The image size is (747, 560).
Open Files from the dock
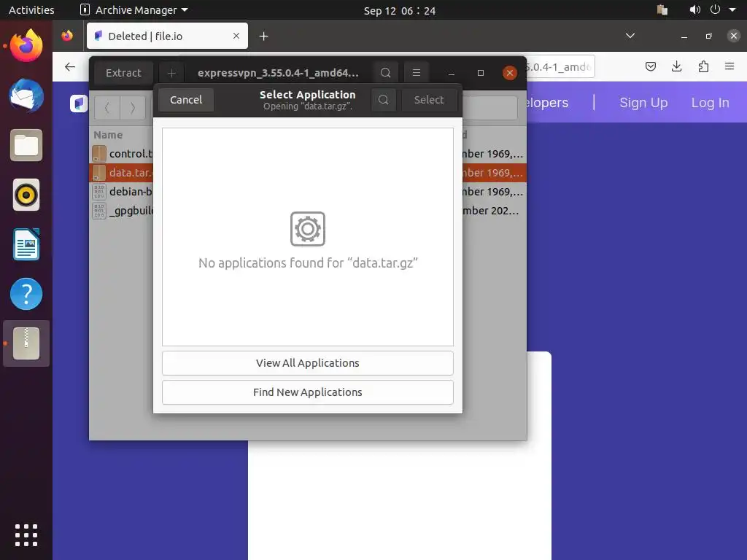point(26,145)
